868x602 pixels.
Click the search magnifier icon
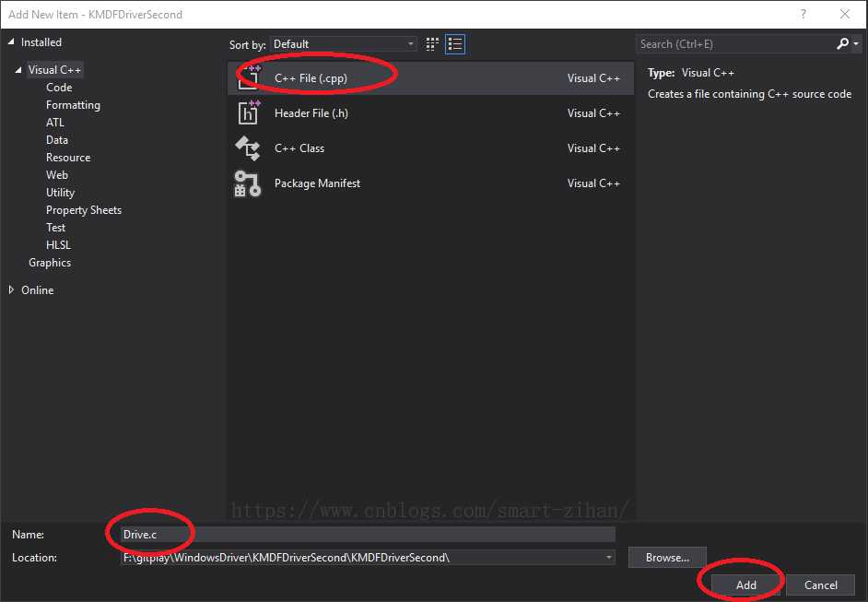click(842, 43)
